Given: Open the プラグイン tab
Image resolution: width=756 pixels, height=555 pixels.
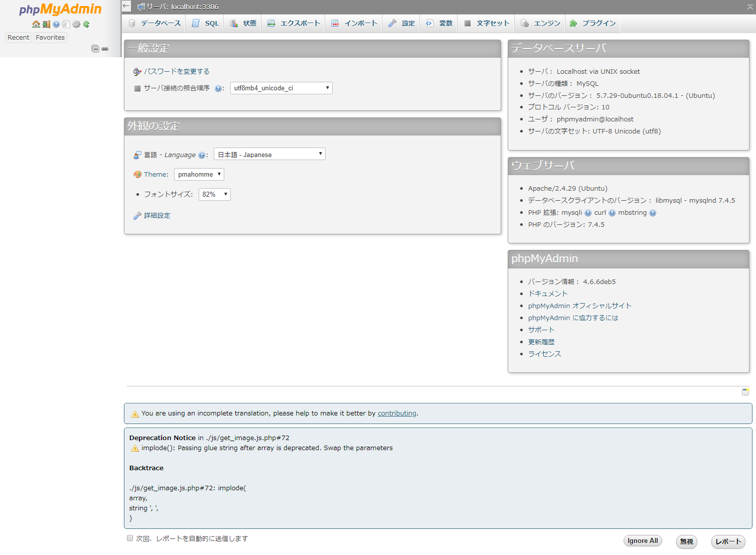Looking at the screenshot, I should (x=592, y=24).
